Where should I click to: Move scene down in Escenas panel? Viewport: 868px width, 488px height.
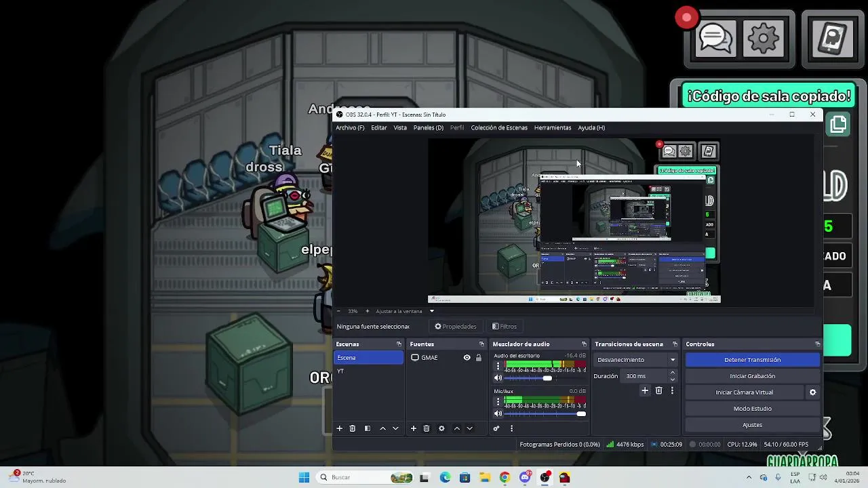point(395,428)
